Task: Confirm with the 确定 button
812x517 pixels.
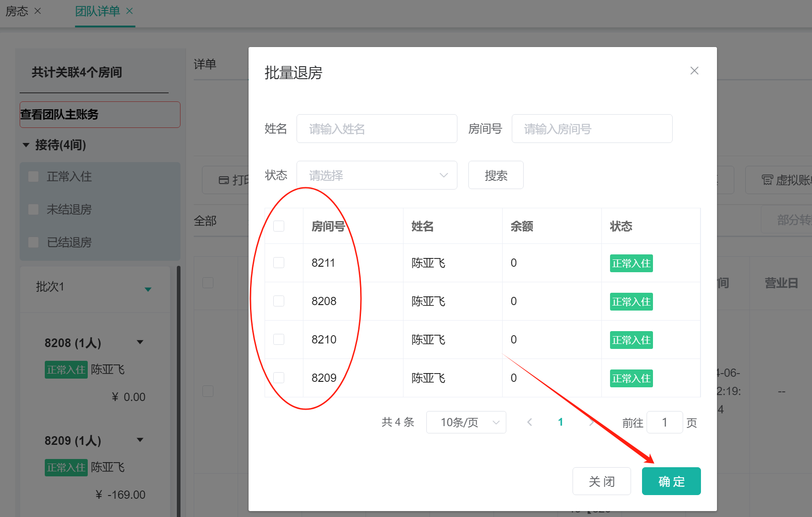Action: tap(671, 481)
